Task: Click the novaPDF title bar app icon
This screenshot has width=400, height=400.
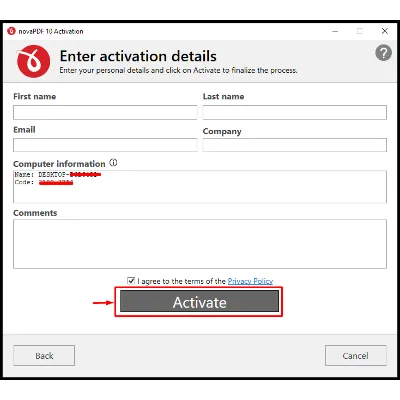Action: click(11, 31)
